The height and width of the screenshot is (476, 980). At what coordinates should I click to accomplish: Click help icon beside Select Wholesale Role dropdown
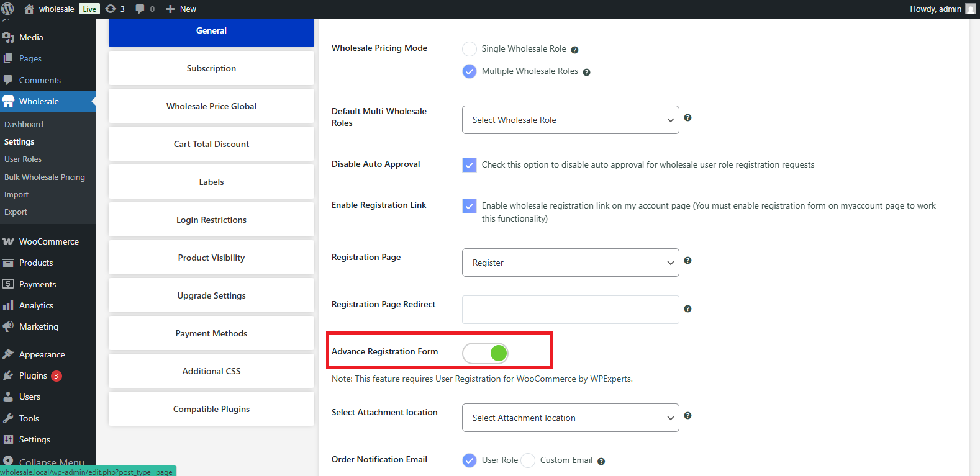click(x=687, y=118)
